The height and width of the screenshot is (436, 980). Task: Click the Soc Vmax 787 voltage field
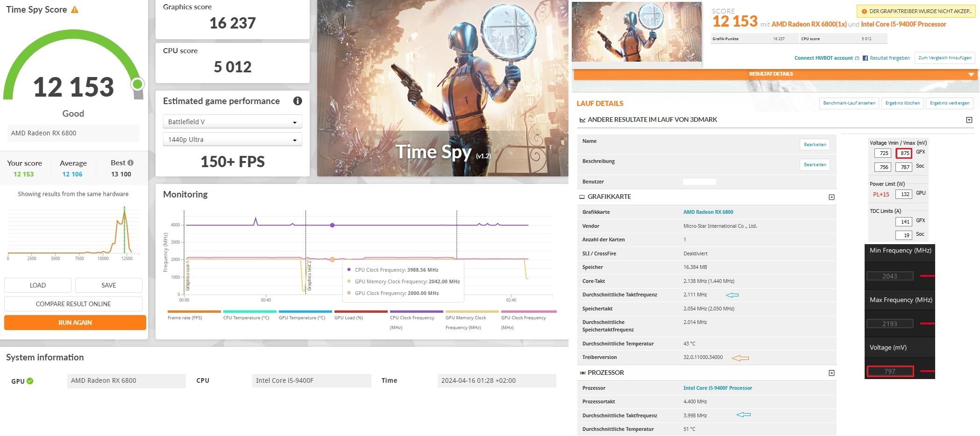point(904,167)
